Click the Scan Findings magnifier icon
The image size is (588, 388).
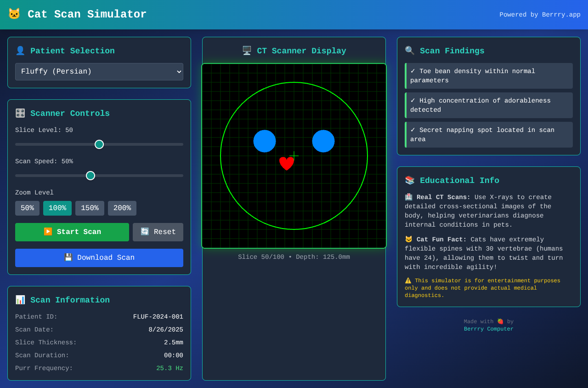click(410, 51)
